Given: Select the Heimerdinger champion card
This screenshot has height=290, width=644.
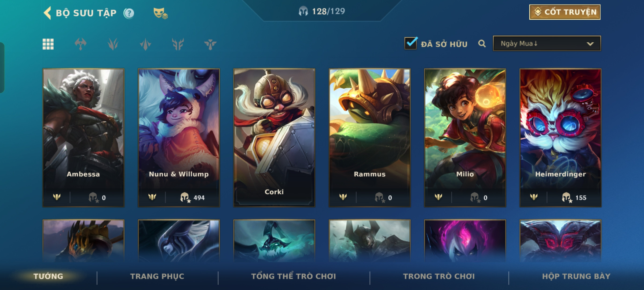Looking at the screenshot, I should point(561,138).
